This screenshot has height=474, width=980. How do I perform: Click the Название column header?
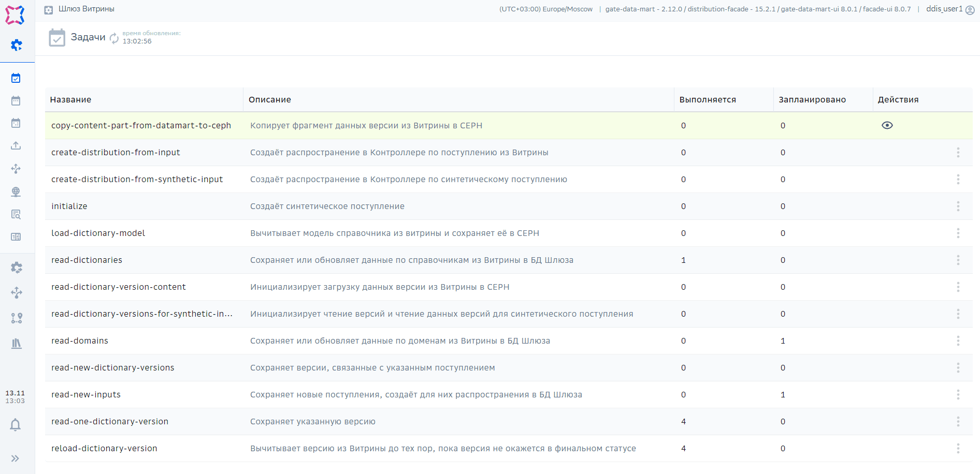71,100
